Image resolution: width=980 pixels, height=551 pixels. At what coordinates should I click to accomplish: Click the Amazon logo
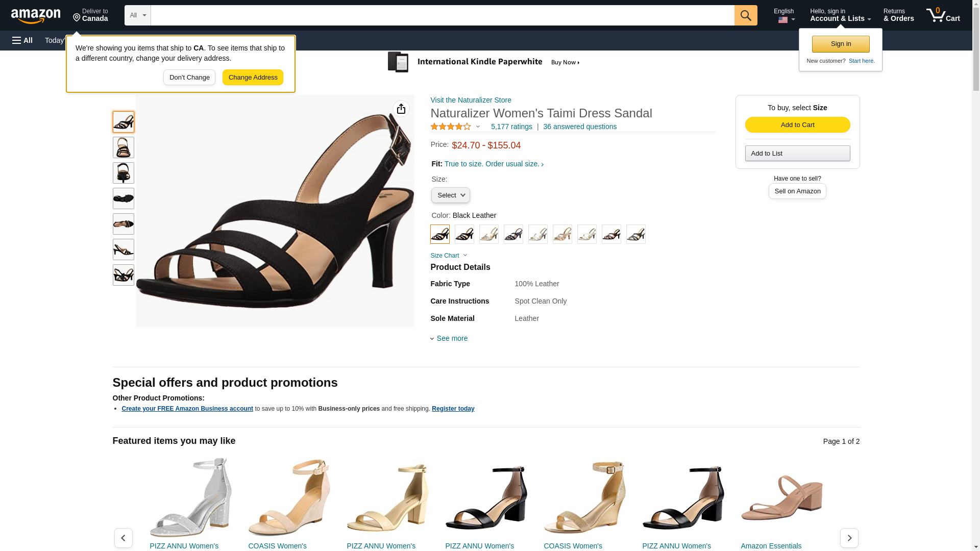pyautogui.click(x=36, y=16)
